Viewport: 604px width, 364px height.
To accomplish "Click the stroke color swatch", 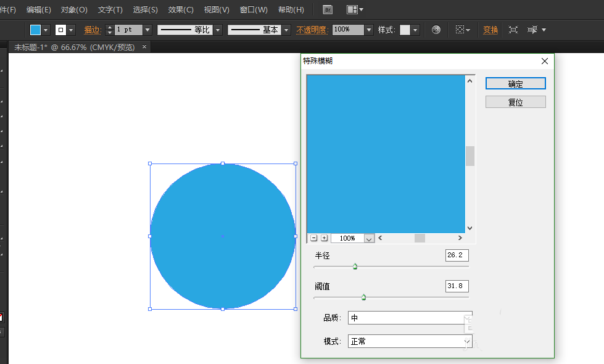I will (x=60, y=30).
